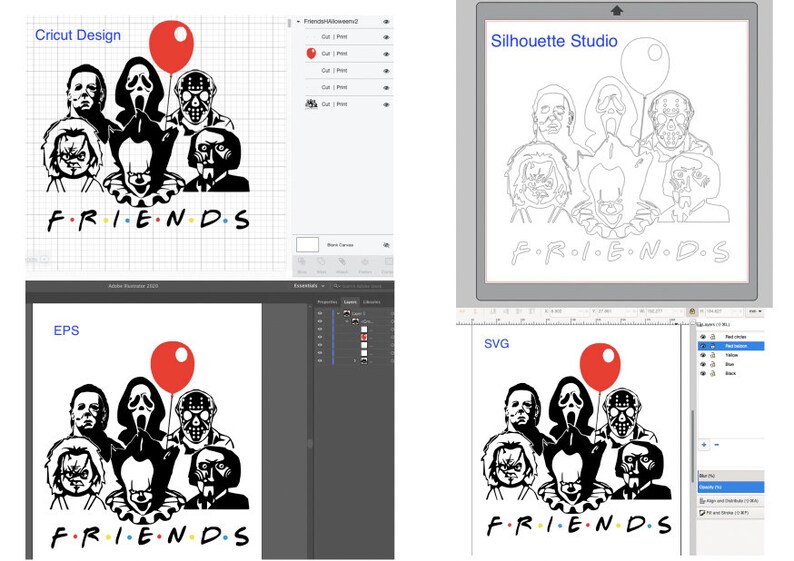Toggle Layer 1 visibility eye in Illustrator
794x561 pixels.
(x=320, y=314)
